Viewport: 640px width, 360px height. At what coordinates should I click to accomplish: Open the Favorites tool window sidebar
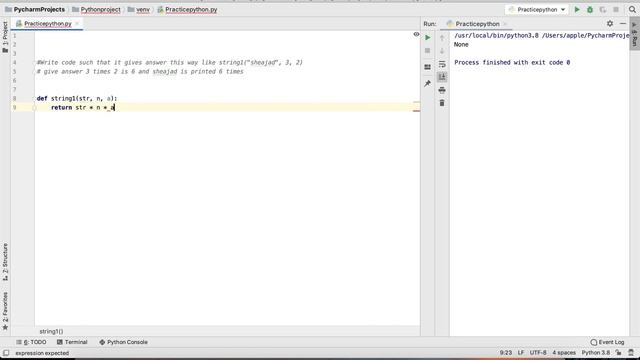coord(5,311)
